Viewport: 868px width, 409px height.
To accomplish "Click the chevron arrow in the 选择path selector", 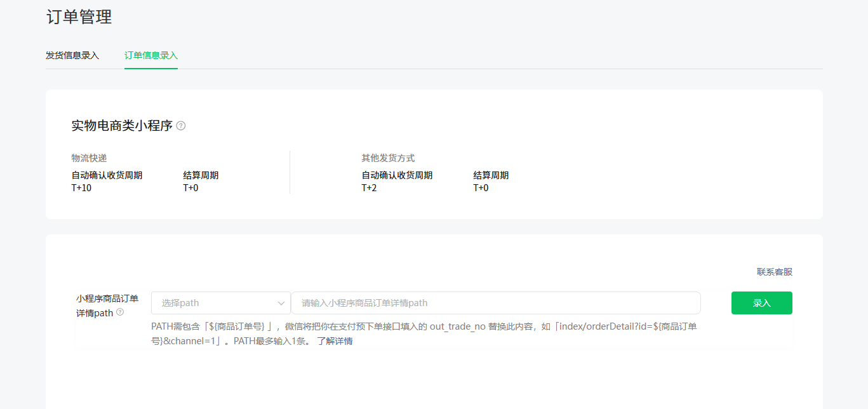I will pos(281,304).
